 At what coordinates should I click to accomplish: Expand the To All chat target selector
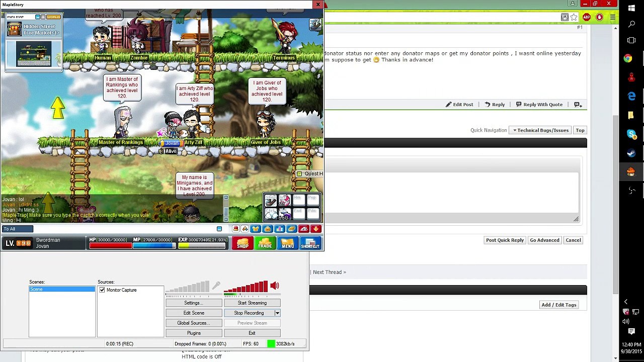point(18,229)
